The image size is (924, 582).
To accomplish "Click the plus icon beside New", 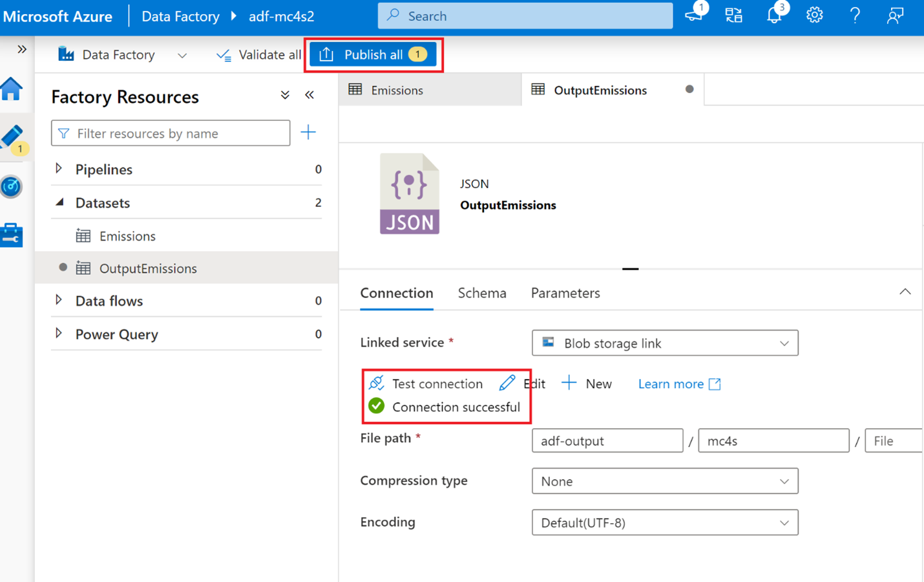I will point(569,383).
